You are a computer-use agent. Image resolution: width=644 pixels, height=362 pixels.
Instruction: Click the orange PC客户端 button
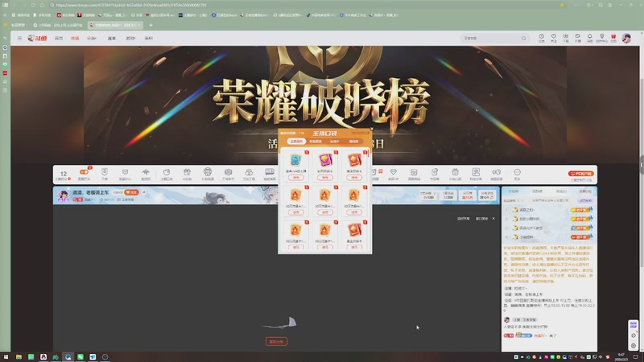pyautogui.click(x=580, y=174)
